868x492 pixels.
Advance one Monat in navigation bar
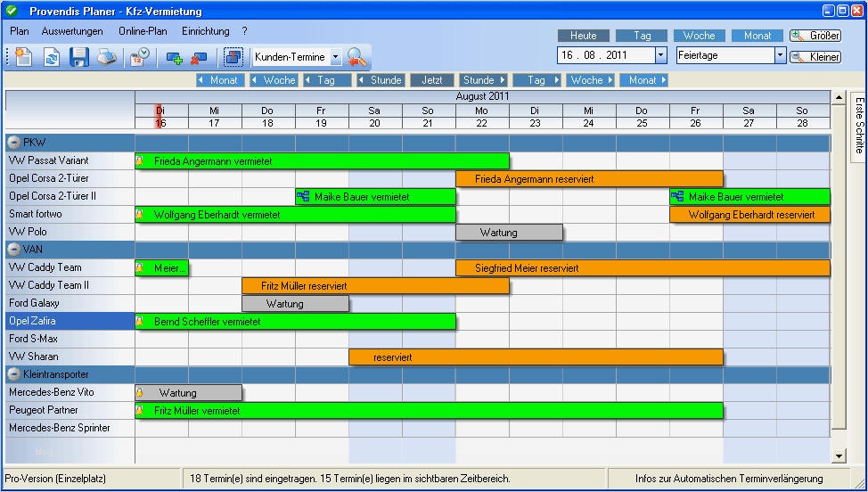643,80
